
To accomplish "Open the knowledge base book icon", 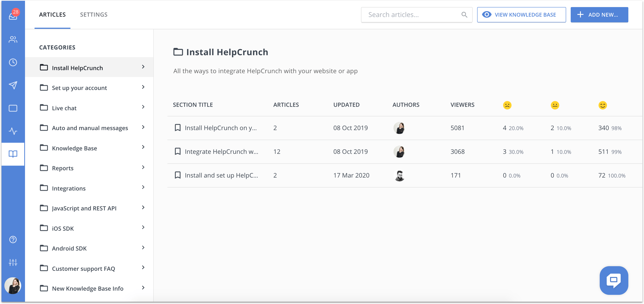I will 13,154.
